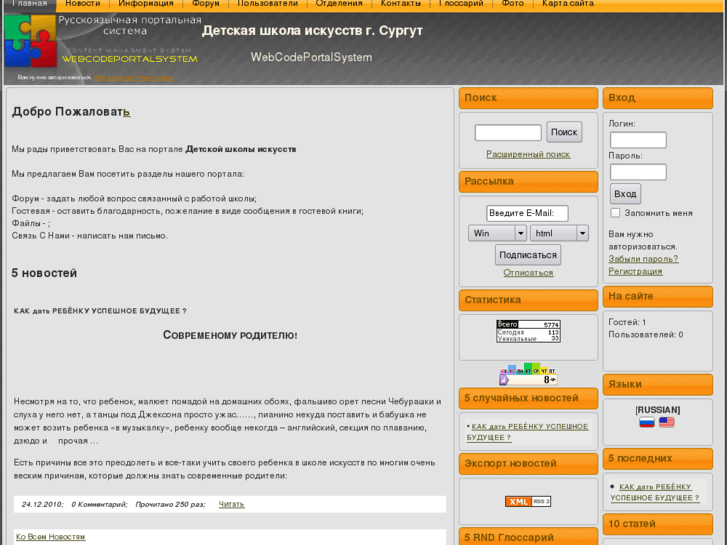727x545 pixels.
Task: Open the Расширенный поиск link
Action: click(x=528, y=154)
